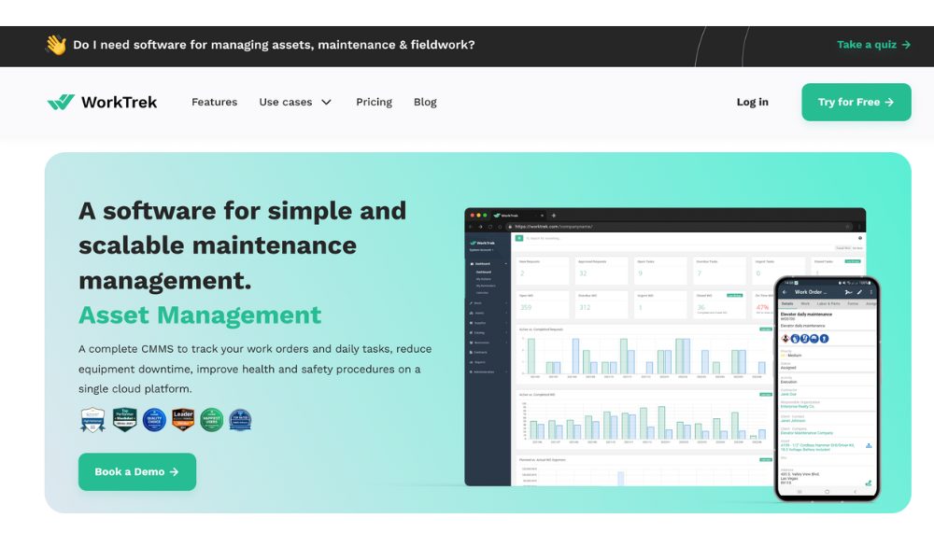
Task: Click the Book a Demo button
Action: (137, 472)
